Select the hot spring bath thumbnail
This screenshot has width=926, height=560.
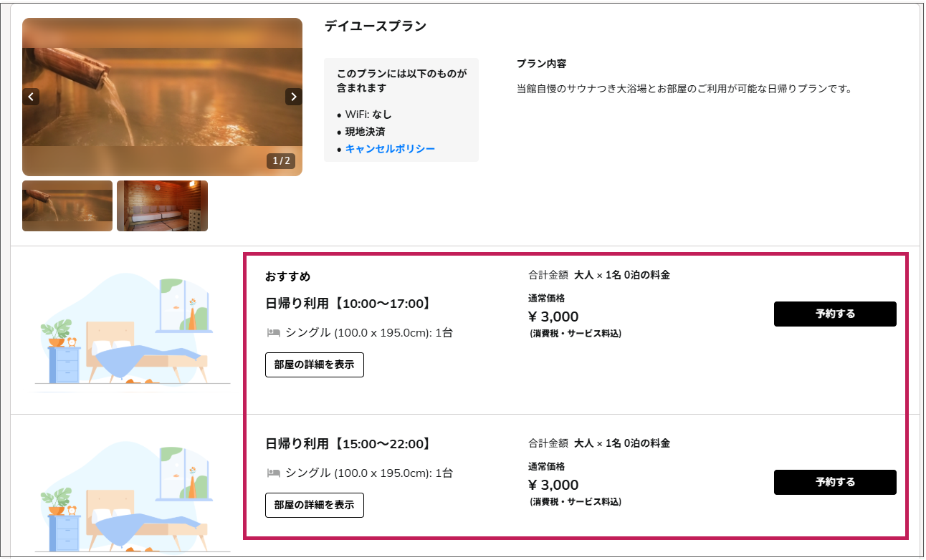[x=67, y=206]
